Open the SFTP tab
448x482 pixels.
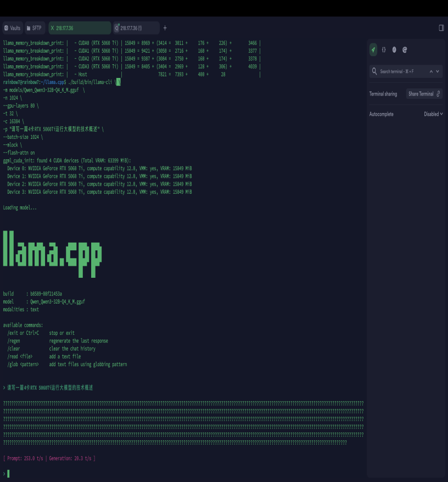click(x=35, y=28)
